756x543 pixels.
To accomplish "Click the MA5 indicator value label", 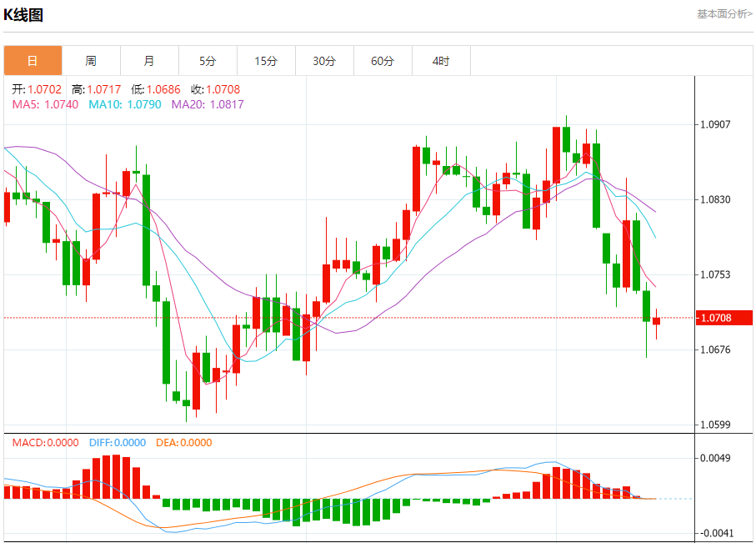I will click(x=45, y=104).
